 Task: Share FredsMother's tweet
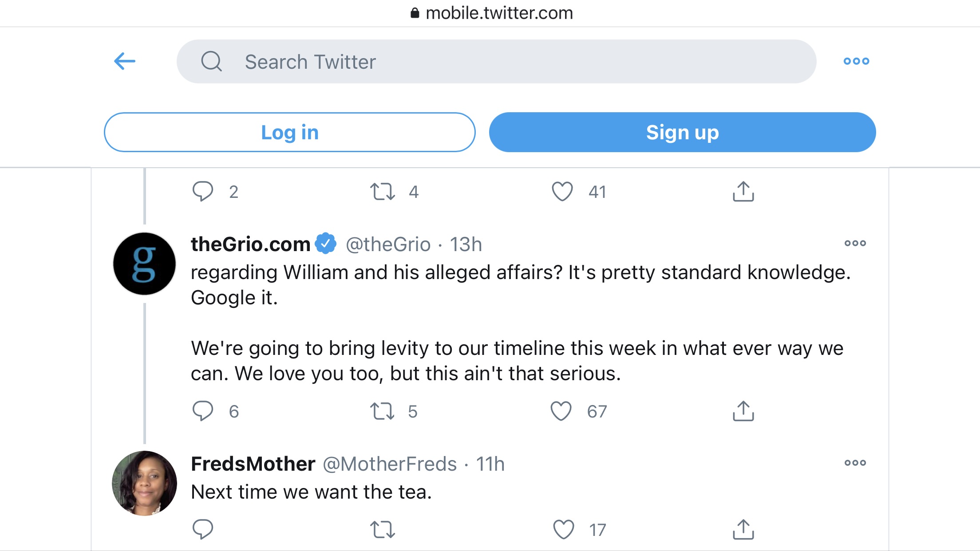point(743,529)
